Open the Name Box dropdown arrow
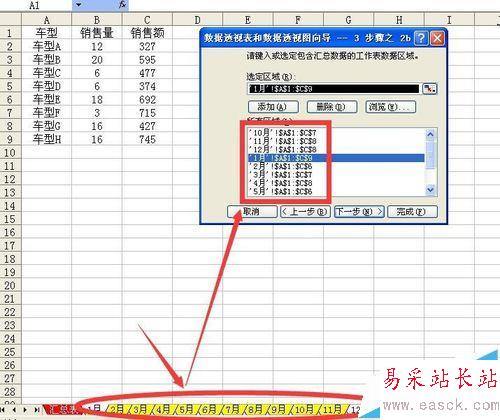500x420 pixels. click(x=79, y=5)
